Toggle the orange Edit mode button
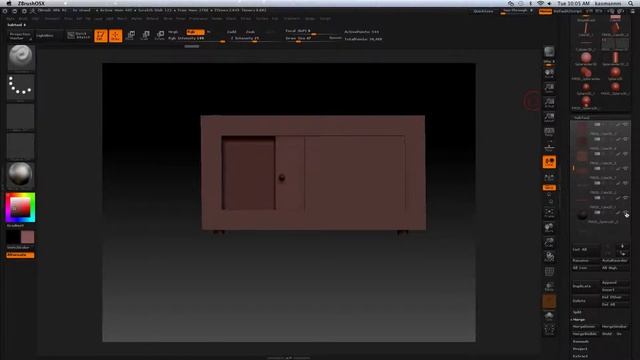This screenshot has width=640, height=360. point(101,36)
